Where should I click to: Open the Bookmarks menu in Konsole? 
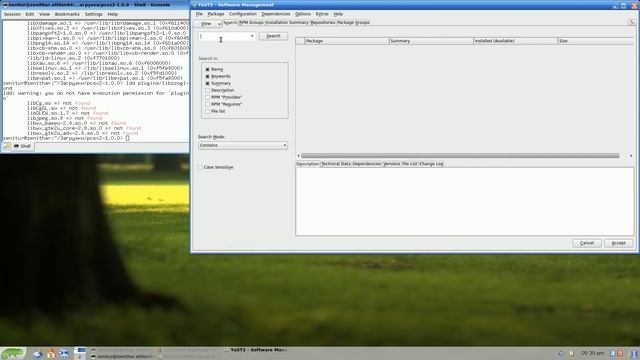[x=67, y=14]
